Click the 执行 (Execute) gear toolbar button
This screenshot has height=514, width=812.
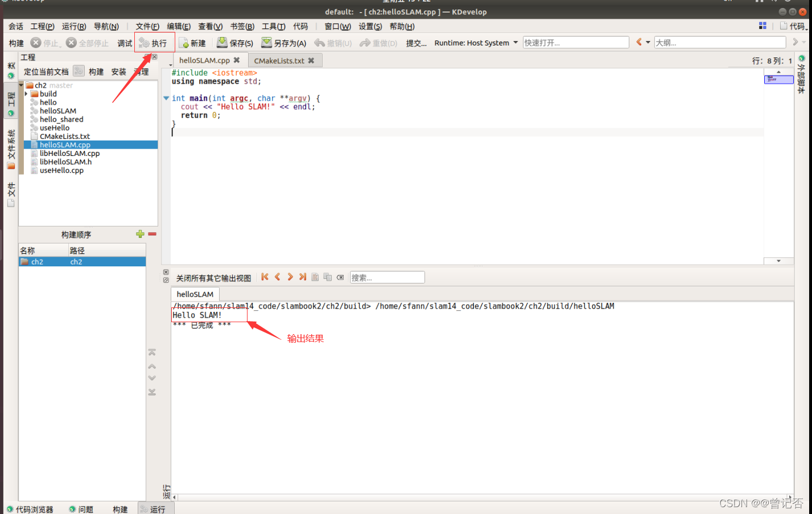coord(154,43)
